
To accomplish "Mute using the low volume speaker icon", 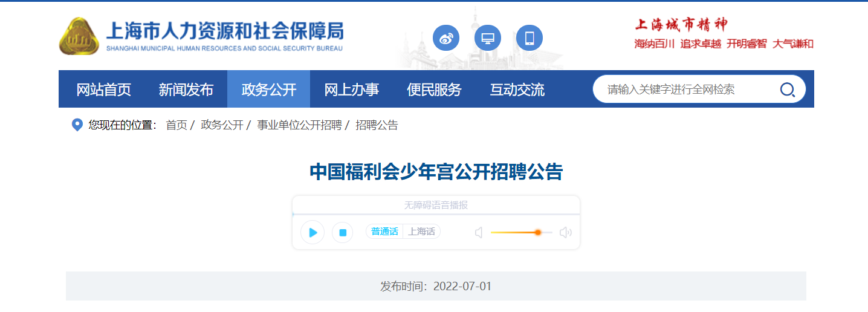I will coord(479,233).
